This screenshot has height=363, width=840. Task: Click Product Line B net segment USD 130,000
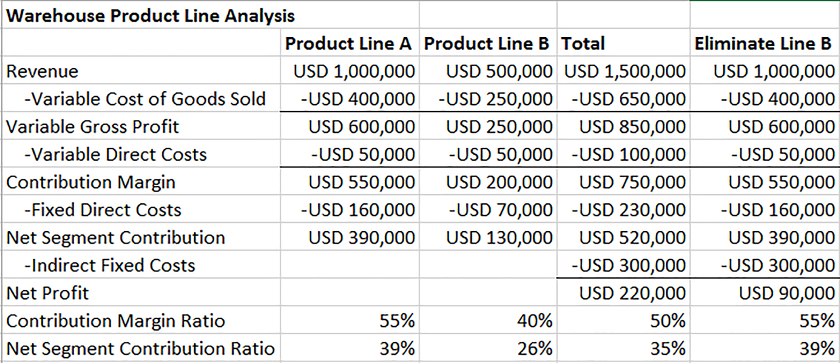point(499,238)
